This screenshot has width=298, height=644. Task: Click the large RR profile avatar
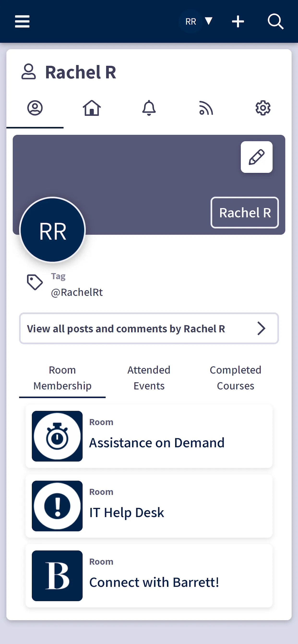click(x=53, y=230)
